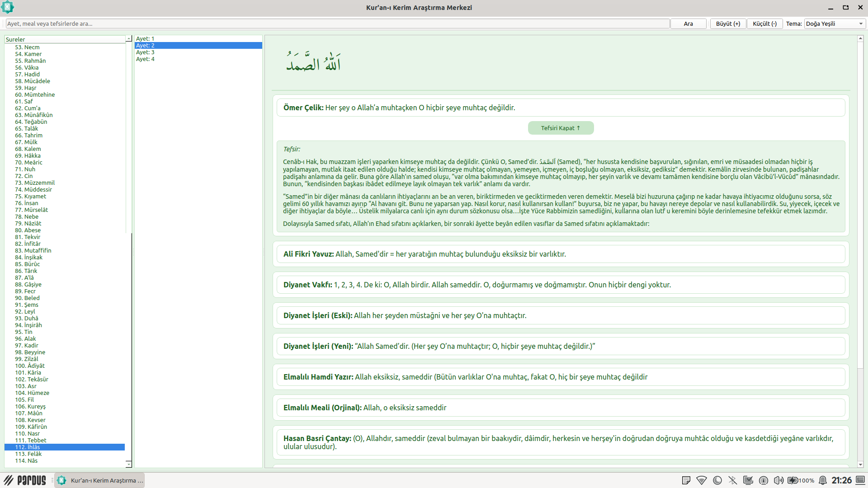Click the night mode moon tray icon
868x488 pixels.
click(717, 480)
